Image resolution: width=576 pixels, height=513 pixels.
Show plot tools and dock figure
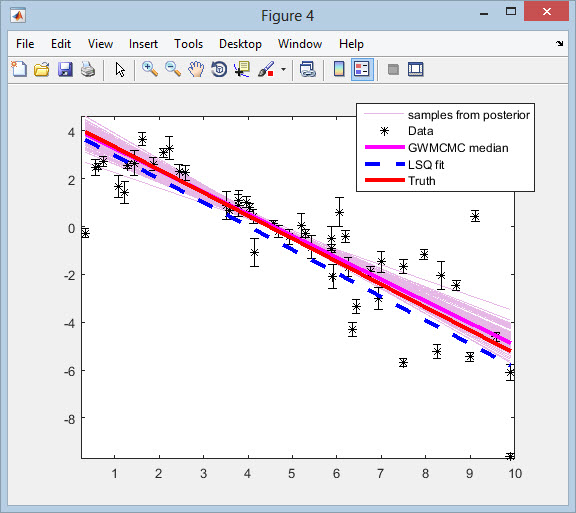pos(416,69)
